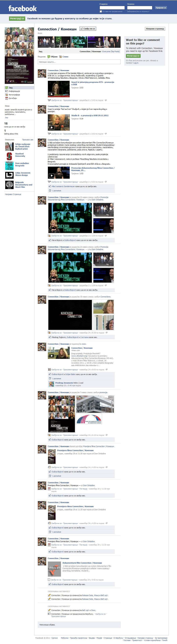177x644 pixels.
Task: Switch to the Фотографије sidebar tab
Action: click(14, 95)
